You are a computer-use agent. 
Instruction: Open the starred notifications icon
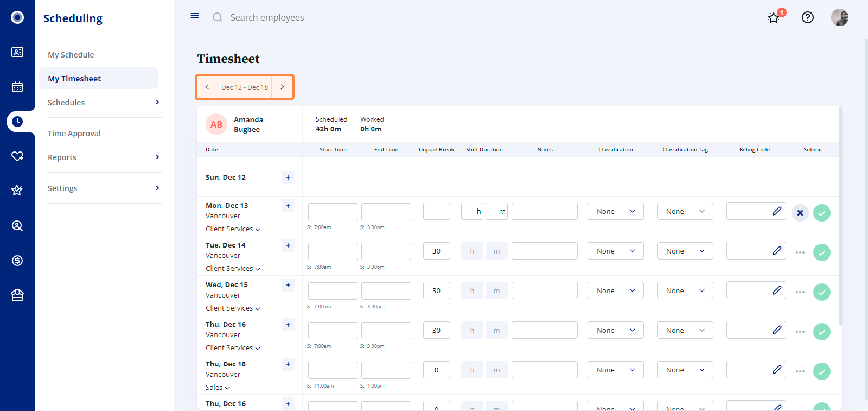click(774, 18)
